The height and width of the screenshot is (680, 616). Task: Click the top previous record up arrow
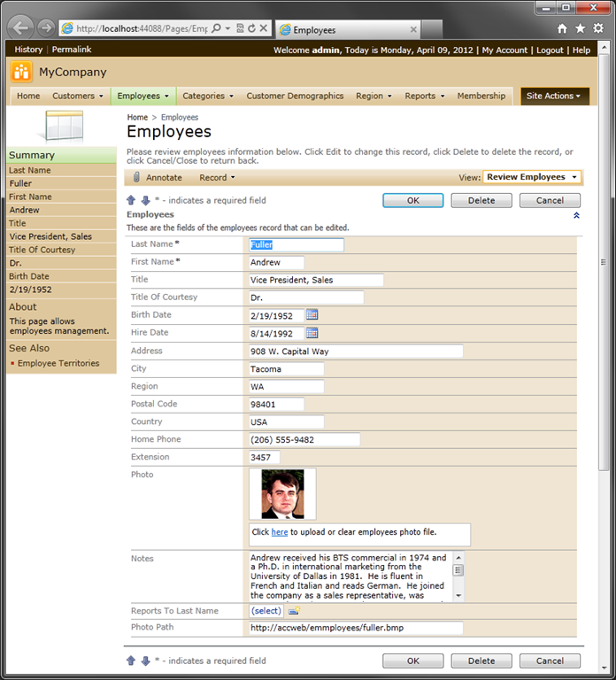(x=131, y=200)
